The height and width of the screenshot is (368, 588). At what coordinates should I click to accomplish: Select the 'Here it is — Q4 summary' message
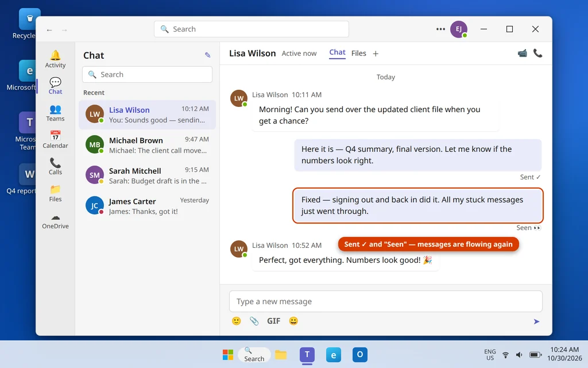418,155
